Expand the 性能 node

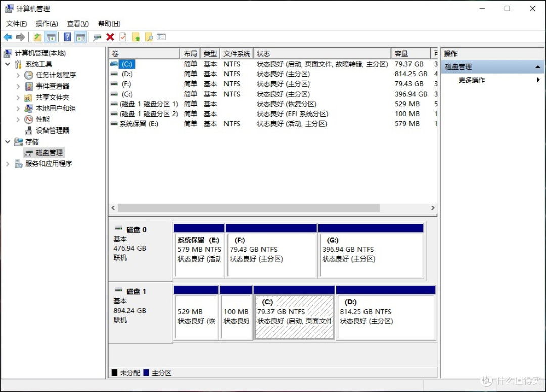(18, 119)
